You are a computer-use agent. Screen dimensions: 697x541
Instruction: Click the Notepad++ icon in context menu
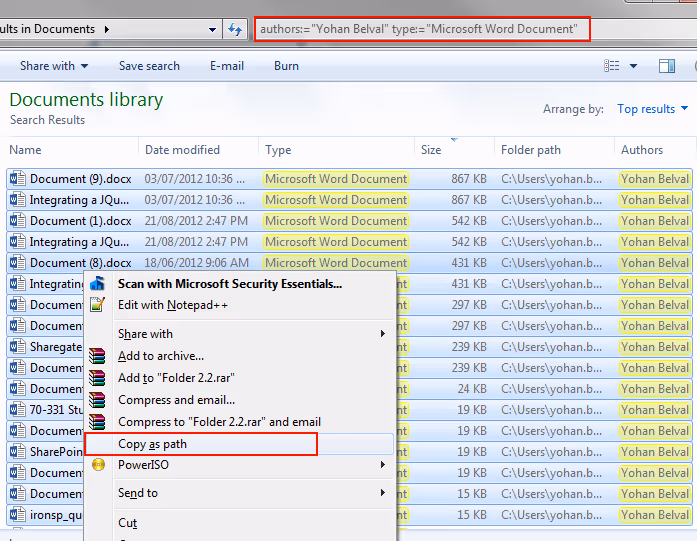pyautogui.click(x=97, y=305)
